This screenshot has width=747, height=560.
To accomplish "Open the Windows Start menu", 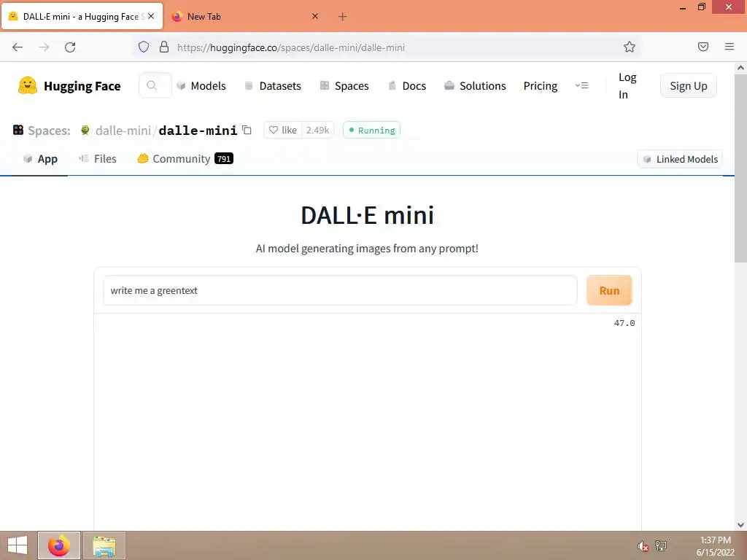I will tap(18, 545).
